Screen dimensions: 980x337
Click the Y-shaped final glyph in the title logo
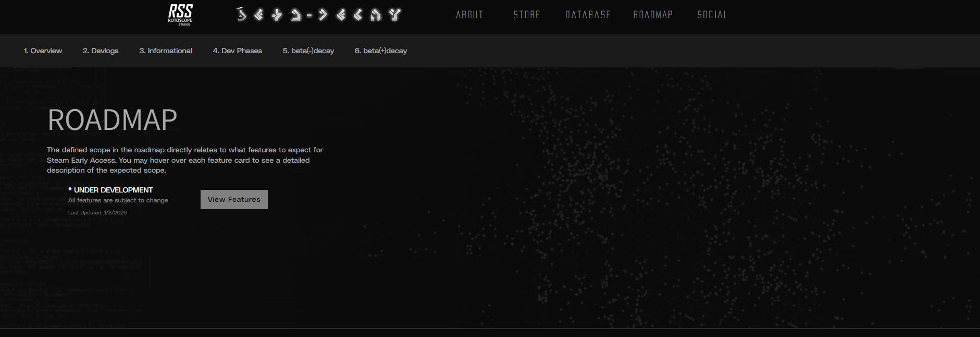click(x=395, y=15)
